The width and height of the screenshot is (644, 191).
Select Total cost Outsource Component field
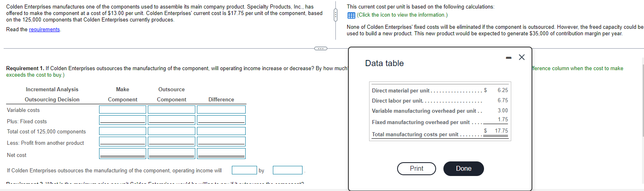171,131
